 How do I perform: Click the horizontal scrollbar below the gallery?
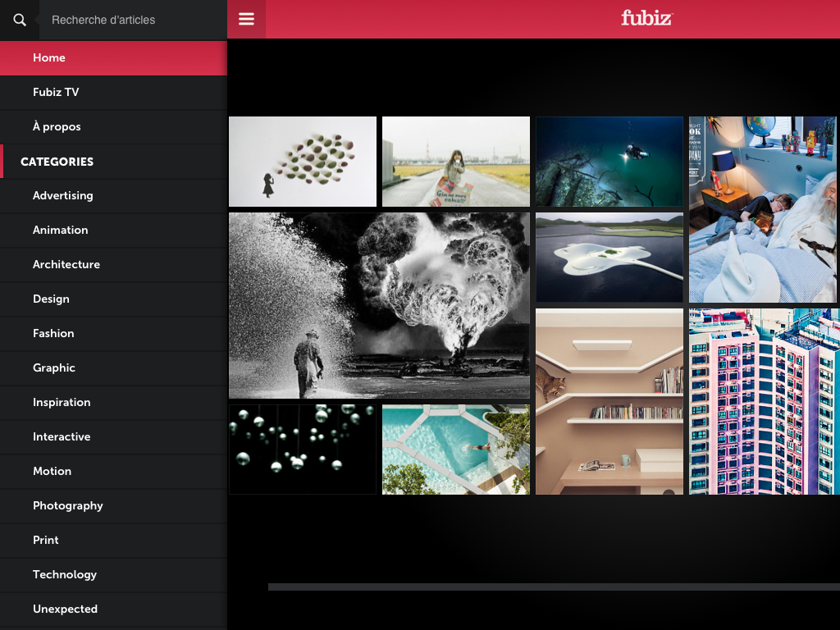[x=554, y=587]
